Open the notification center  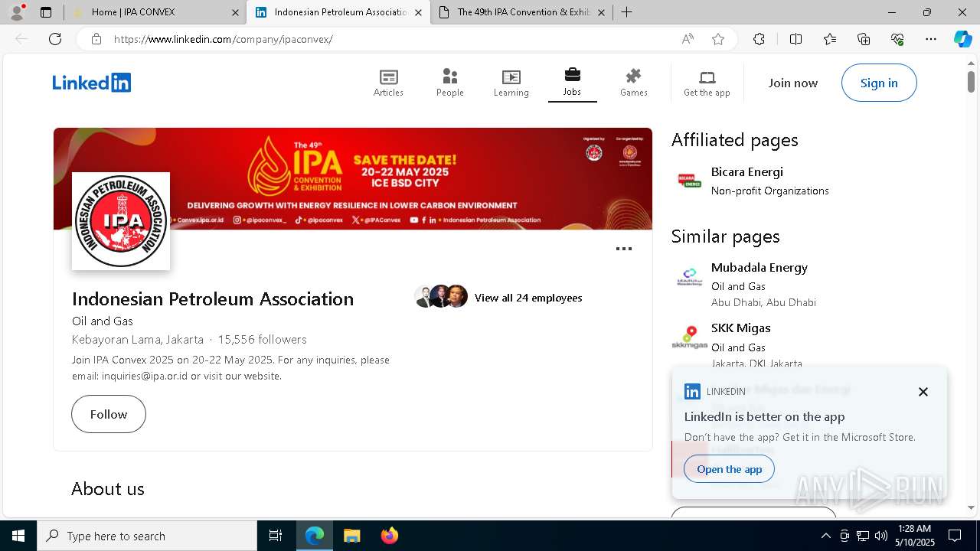pos(955,536)
